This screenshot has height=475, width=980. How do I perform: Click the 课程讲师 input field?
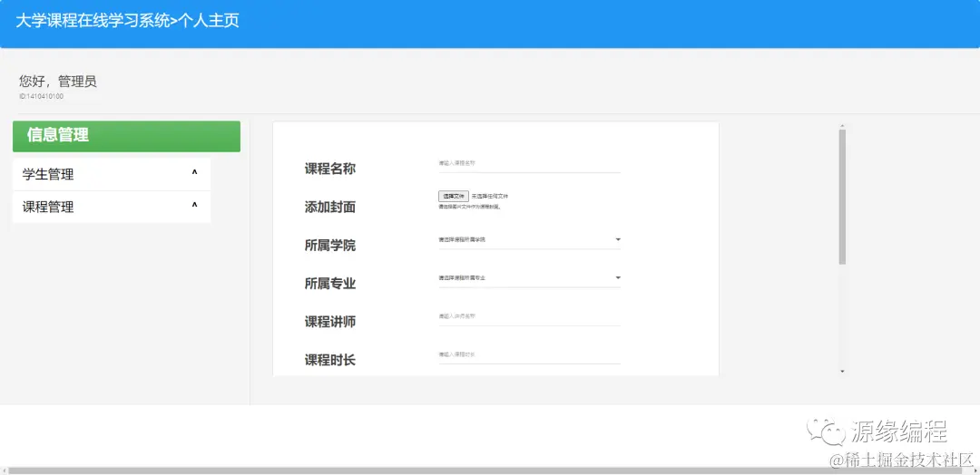tap(529, 316)
